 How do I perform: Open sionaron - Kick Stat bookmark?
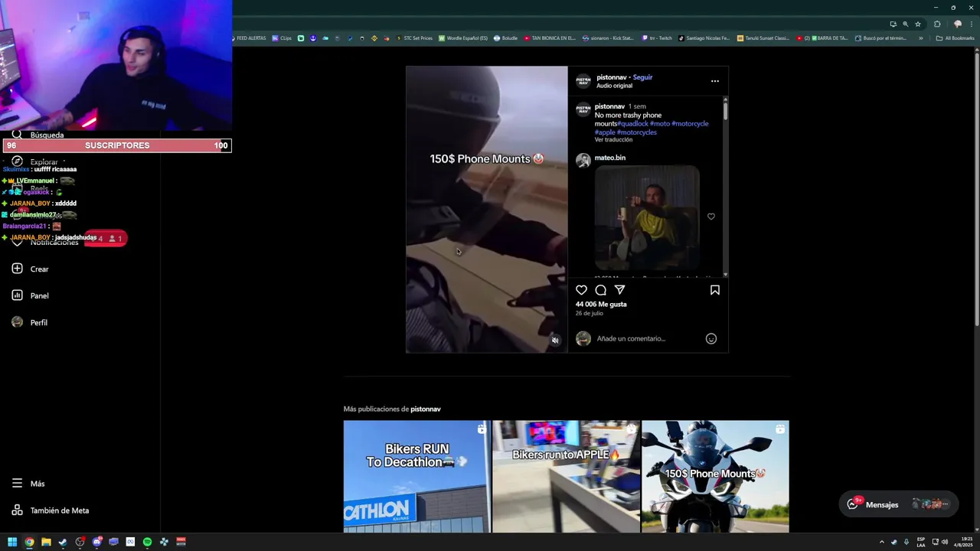tap(609, 38)
